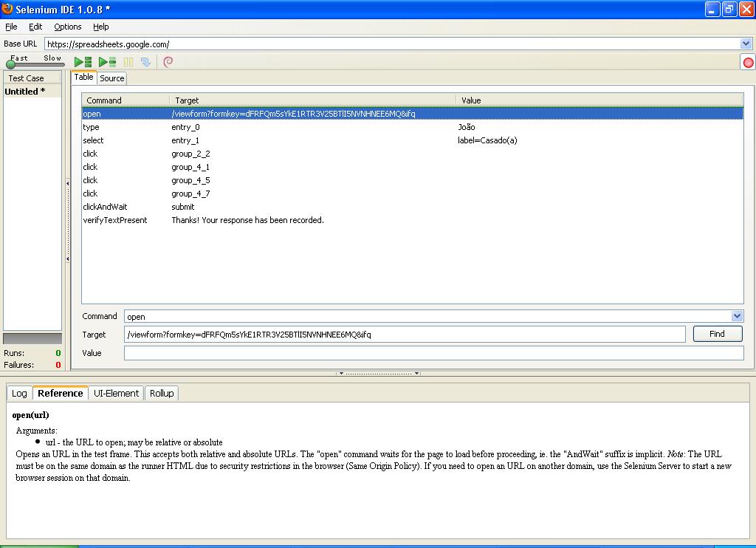Click the Command column header
756x548 pixels.
[126, 100]
